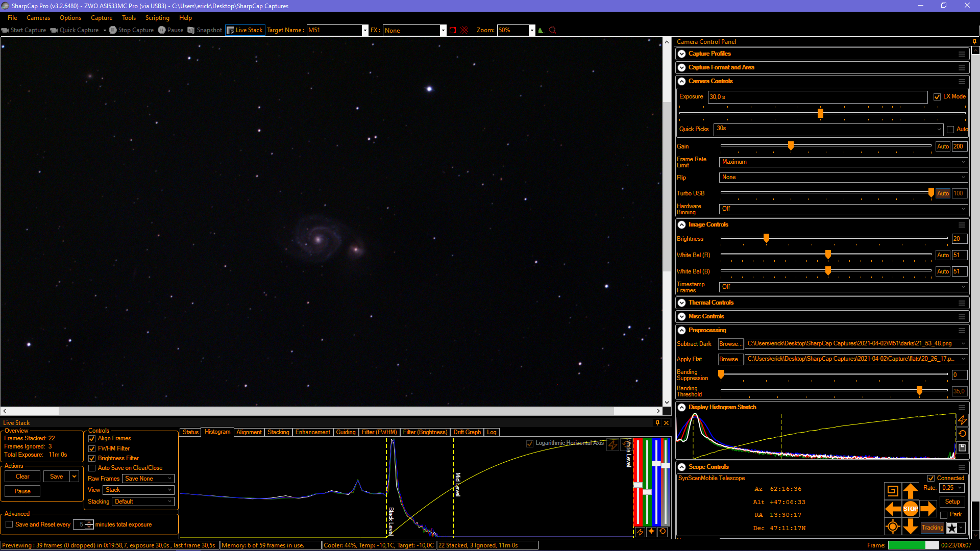Enable Auto Save on Clear/Close
Viewport: 980px width, 551px height.
(92, 468)
